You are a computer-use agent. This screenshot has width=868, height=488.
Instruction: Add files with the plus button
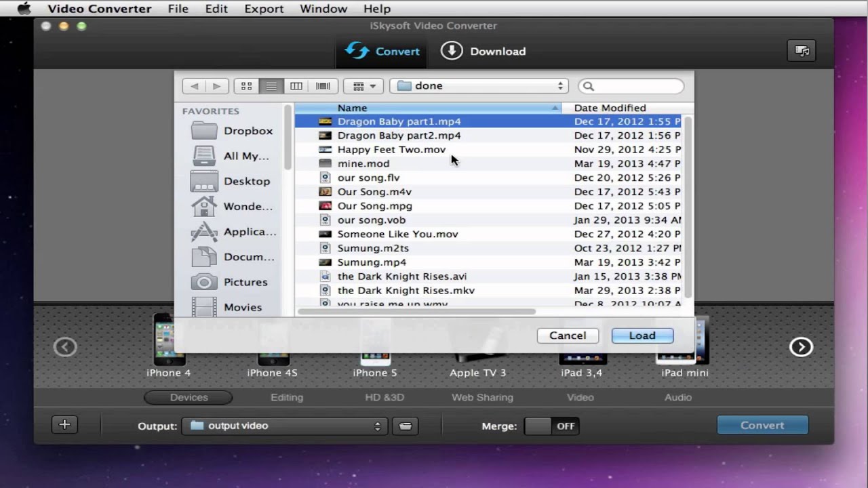pos(64,425)
